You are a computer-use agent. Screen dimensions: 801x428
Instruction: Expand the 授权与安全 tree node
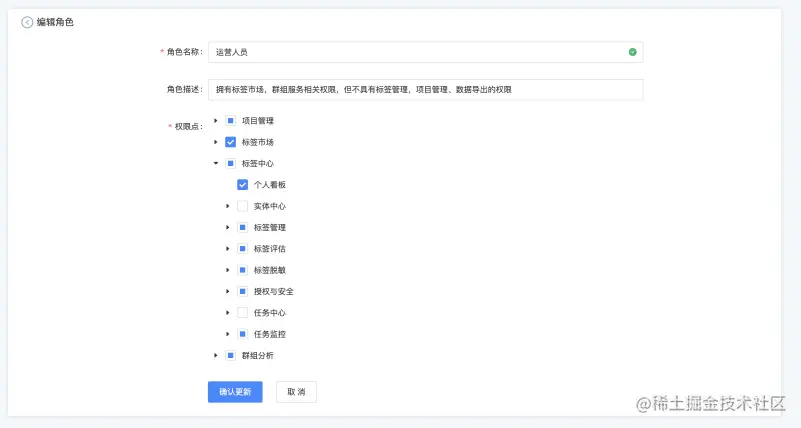point(228,292)
